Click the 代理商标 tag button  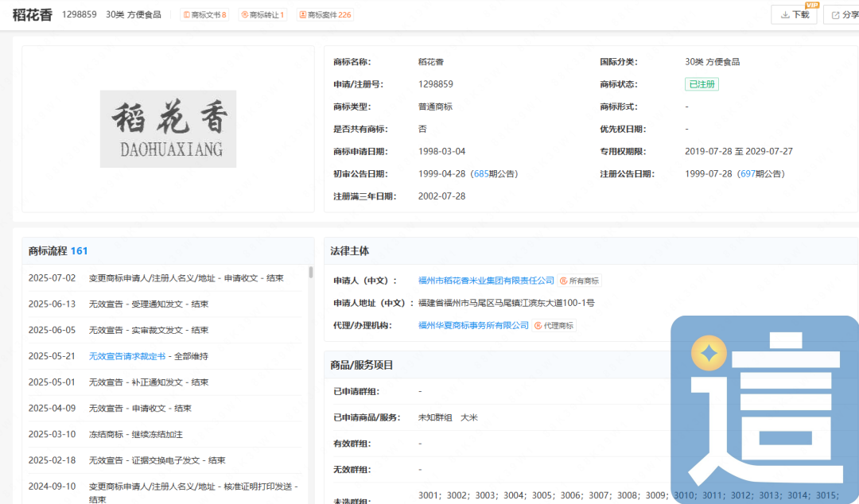coord(554,325)
